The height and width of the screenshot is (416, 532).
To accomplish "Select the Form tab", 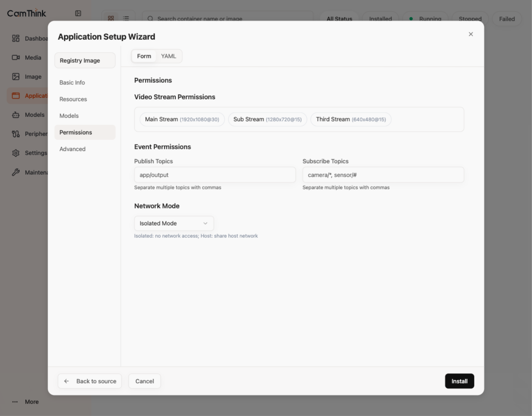I will point(144,56).
